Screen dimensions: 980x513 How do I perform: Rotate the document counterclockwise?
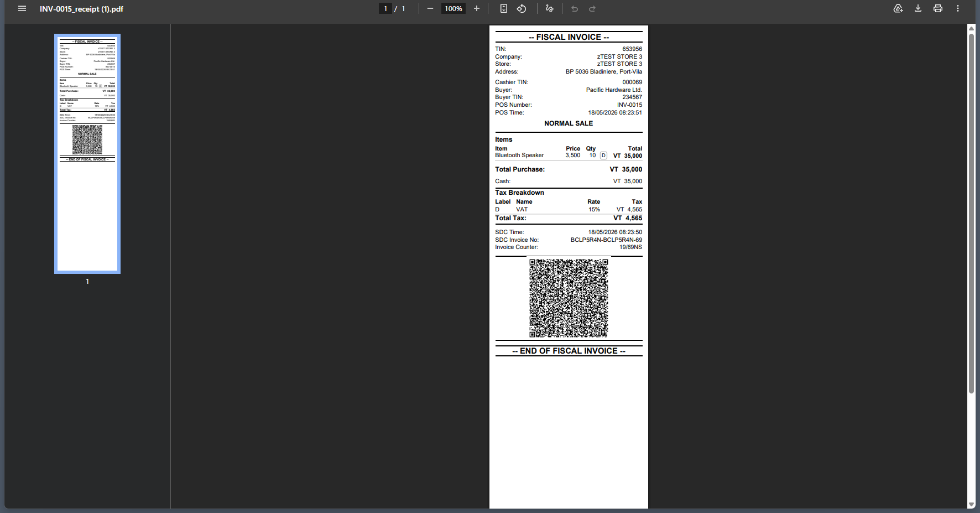coord(522,8)
